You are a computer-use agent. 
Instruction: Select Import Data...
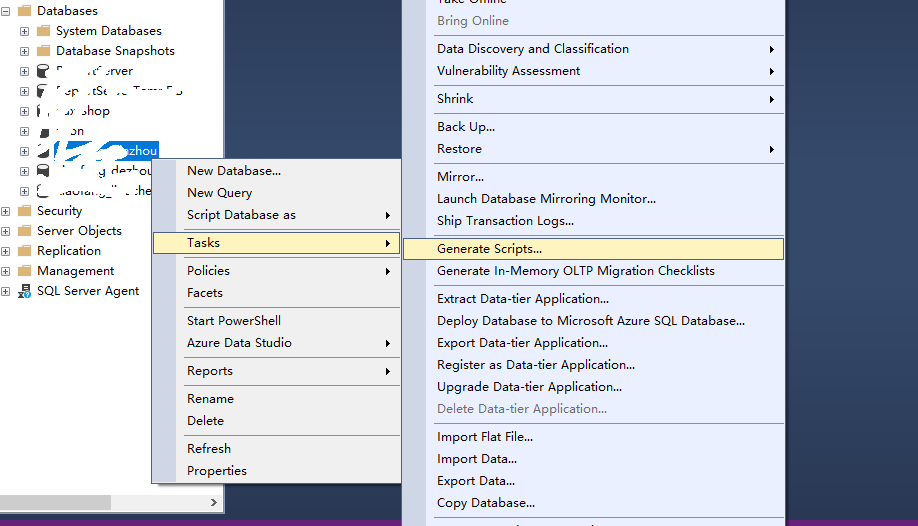(593, 459)
